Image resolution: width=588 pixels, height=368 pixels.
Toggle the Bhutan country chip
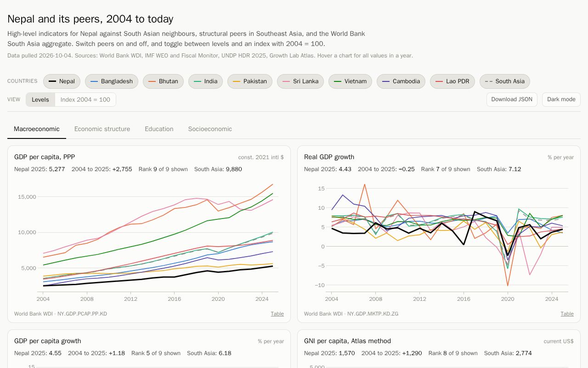pos(163,81)
